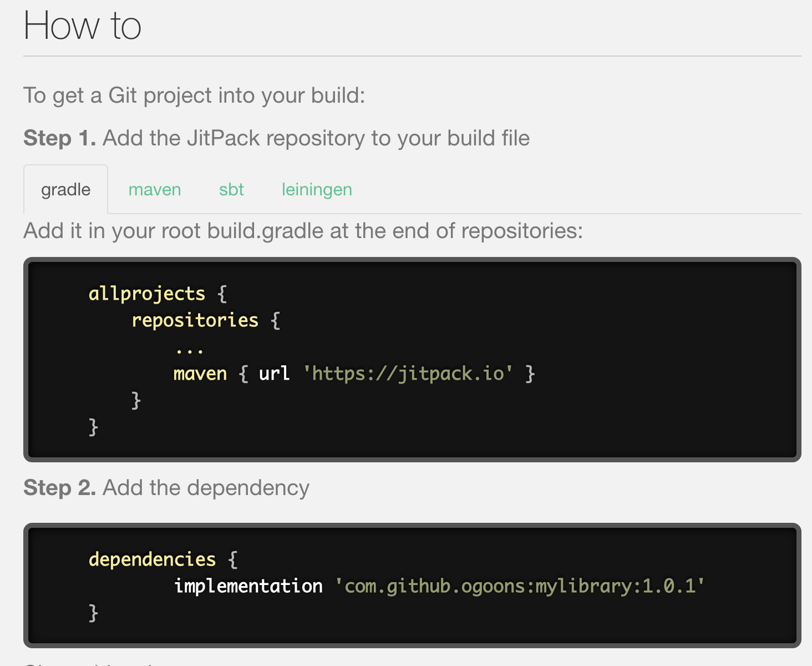Screen dimensions: 812x666
Task: Click 'To get a Git project' intro text
Action: pos(194,95)
